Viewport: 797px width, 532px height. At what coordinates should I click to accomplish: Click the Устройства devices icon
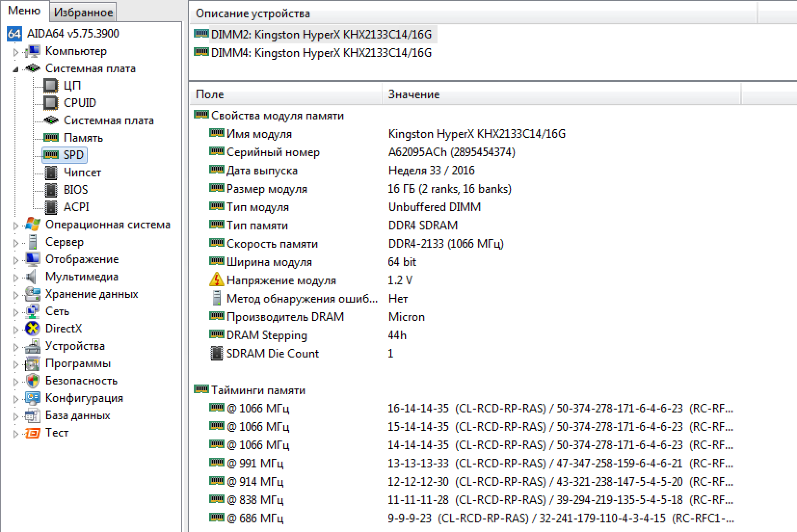pyautogui.click(x=32, y=346)
